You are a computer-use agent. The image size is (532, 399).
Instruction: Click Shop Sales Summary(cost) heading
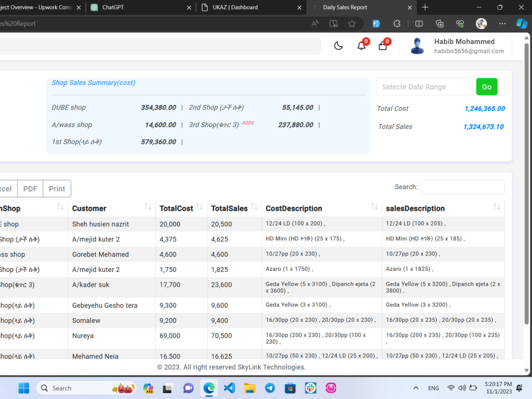click(x=93, y=83)
